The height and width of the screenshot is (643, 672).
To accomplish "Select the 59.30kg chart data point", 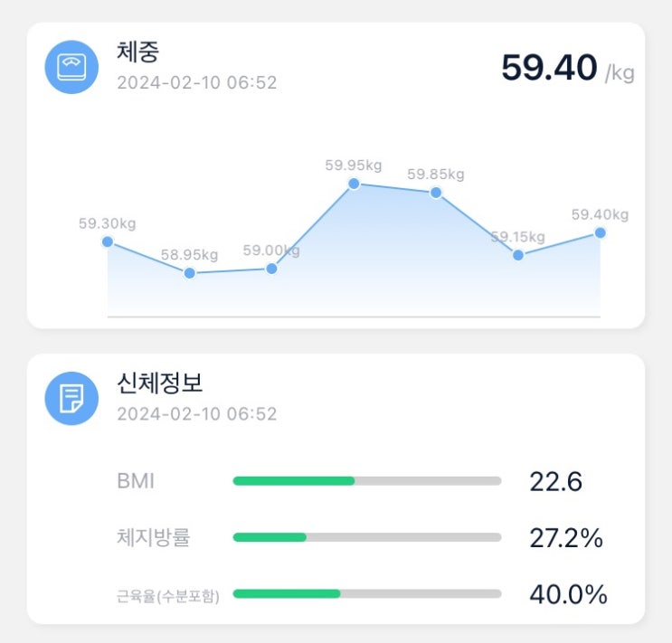I will (108, 241).
